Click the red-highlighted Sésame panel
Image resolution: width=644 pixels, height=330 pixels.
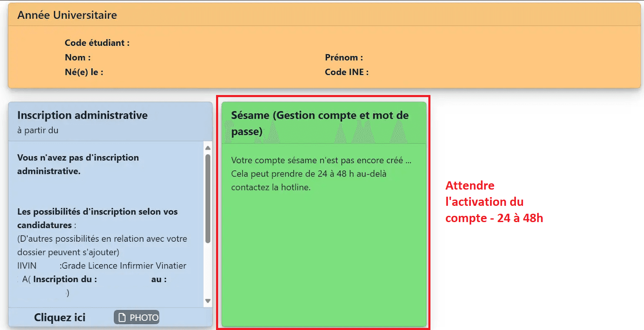(x=324, y=212)
